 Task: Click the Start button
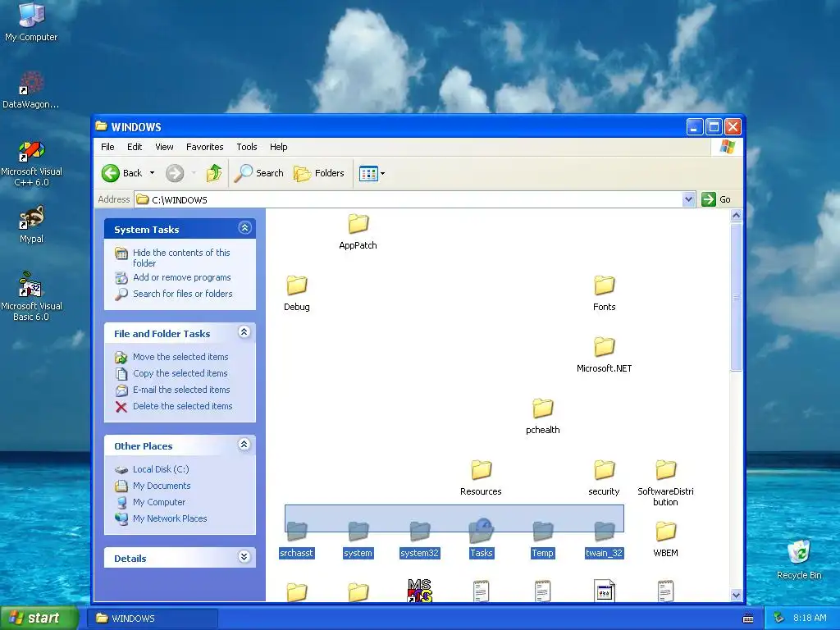click(39, 618)
